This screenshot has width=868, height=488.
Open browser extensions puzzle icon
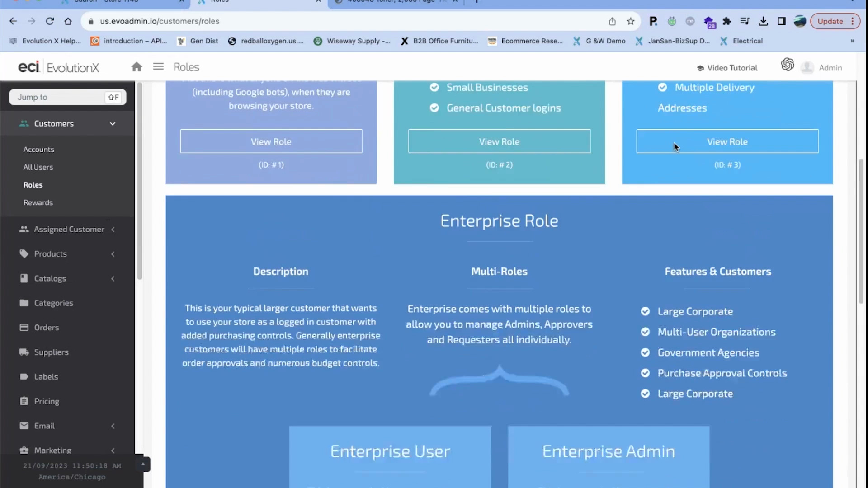coord(726,21)
